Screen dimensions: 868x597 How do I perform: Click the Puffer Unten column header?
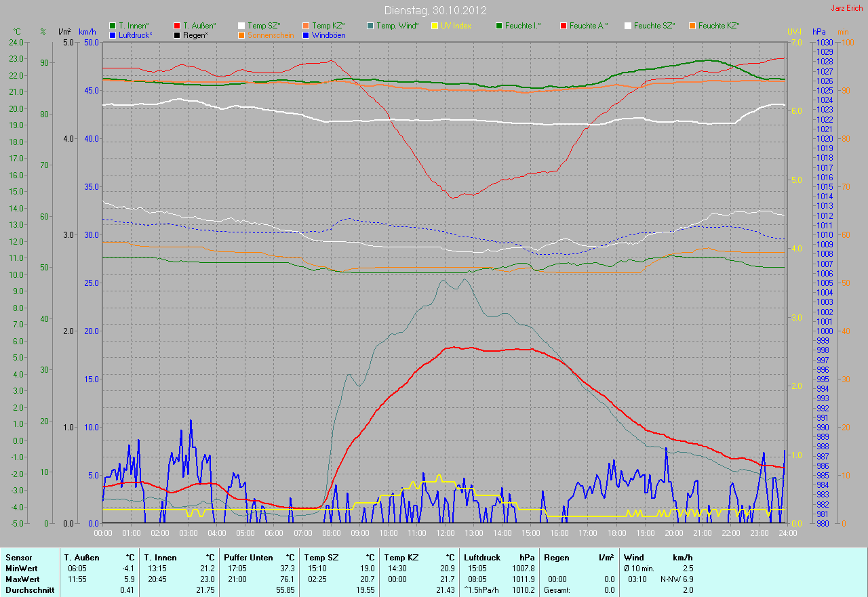click(x=248, y=558)
